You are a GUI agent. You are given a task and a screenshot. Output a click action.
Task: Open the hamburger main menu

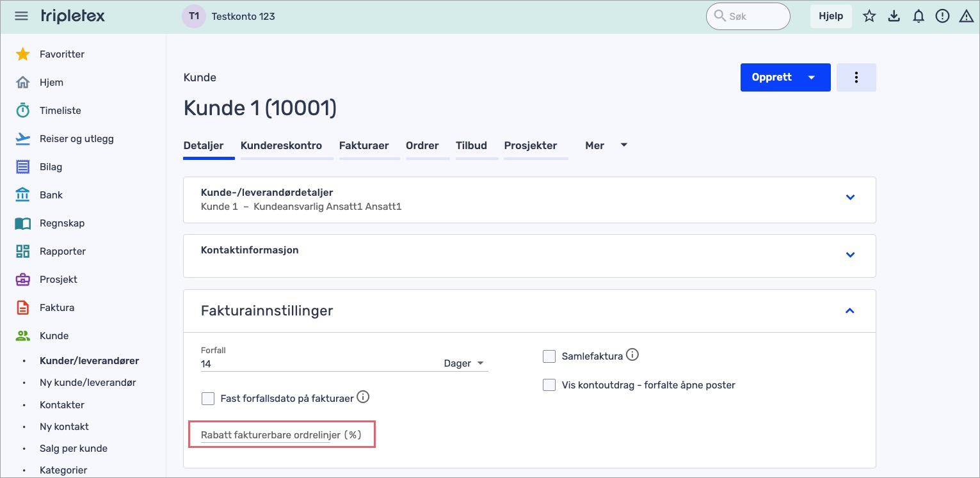coord(21,16)
